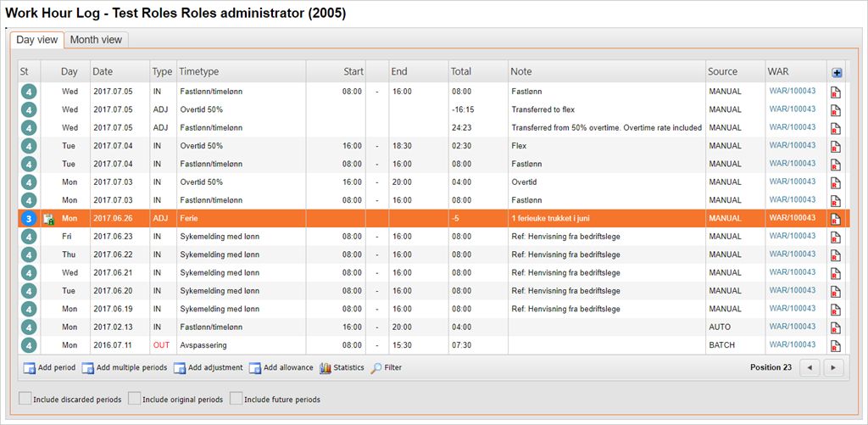
Task: Sort by the Date column header
Action: pos(103,72)
